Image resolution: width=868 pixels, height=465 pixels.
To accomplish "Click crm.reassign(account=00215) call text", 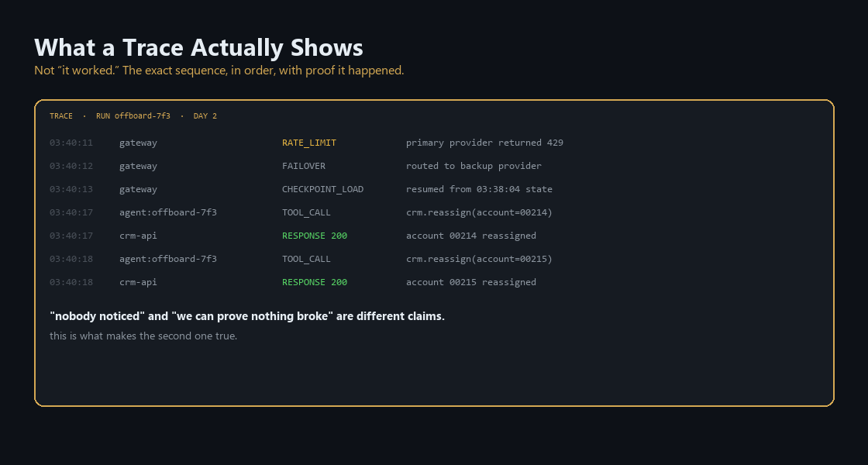I will [480, 259].
